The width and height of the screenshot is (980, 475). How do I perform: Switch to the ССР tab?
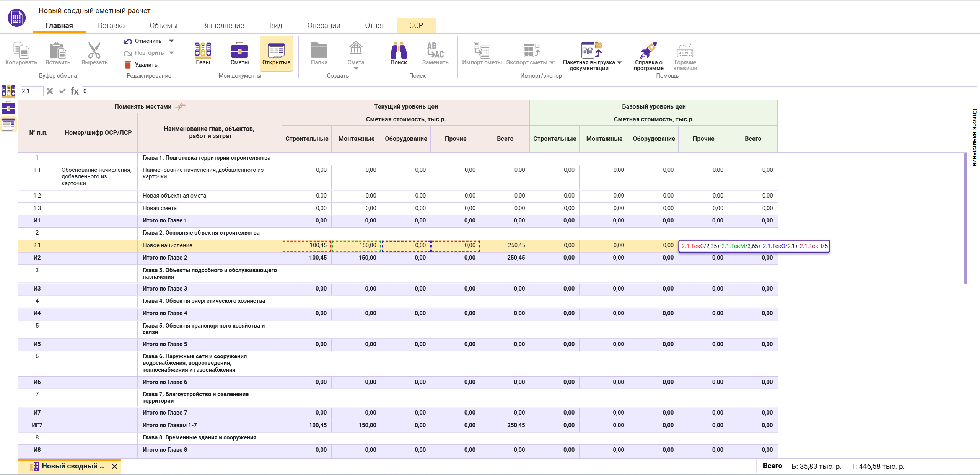(x=416, y=26)
